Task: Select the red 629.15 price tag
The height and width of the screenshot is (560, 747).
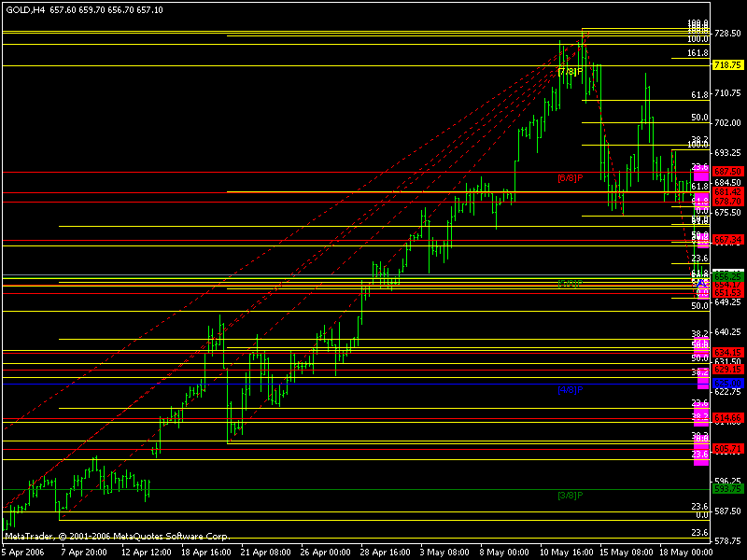Action: [x=727, y=370]
